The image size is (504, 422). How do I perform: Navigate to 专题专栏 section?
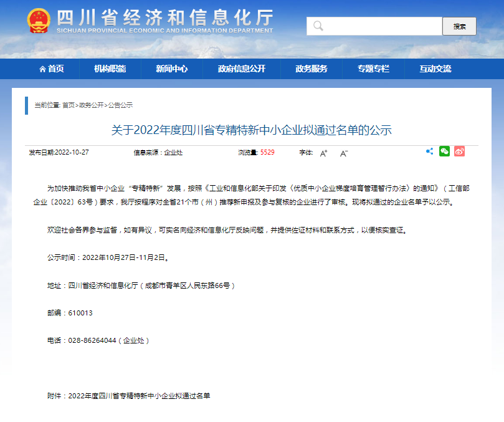tap(373, 69)
